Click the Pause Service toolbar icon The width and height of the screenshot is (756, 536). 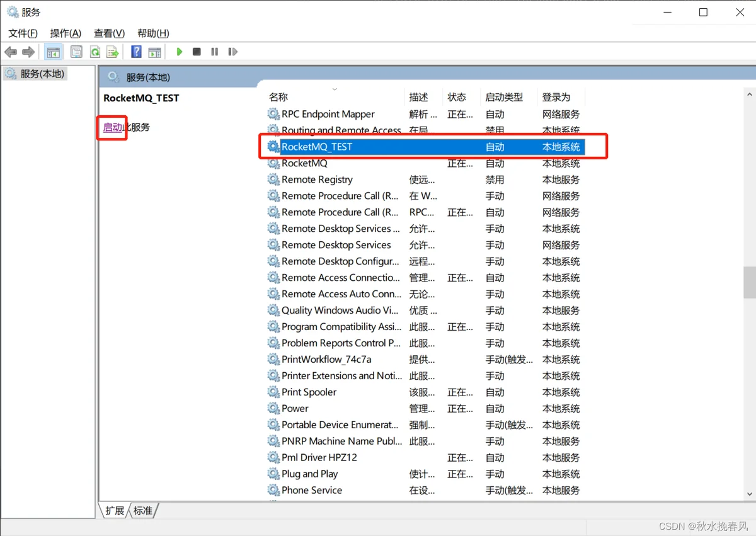tap(215, 52)
